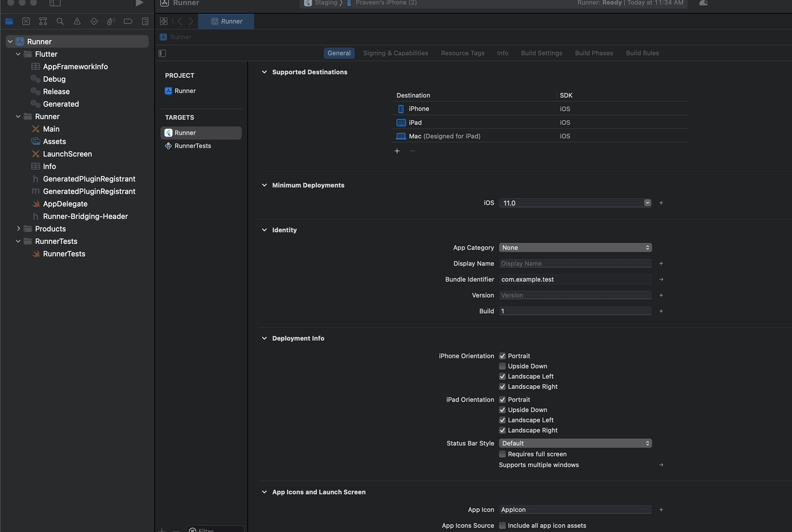This screenshot has height=532, width=792.
Task: Remove selected destination with minus button
Action: (412, 151)
